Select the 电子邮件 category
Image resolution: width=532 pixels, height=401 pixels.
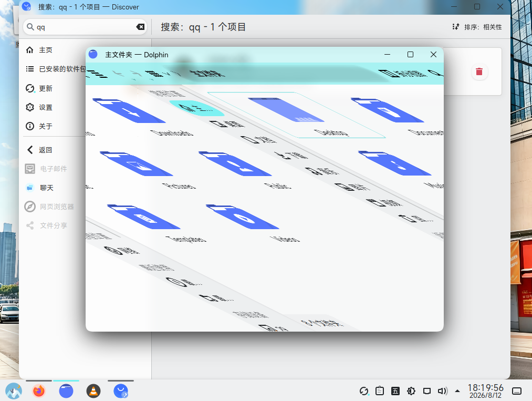tap(54, 169)
